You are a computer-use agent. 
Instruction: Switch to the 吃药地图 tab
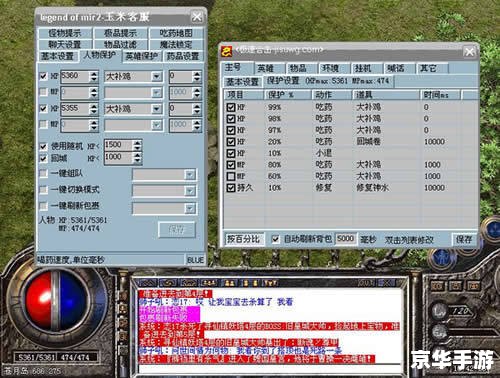pyautogui.click(x=176, y=33)
